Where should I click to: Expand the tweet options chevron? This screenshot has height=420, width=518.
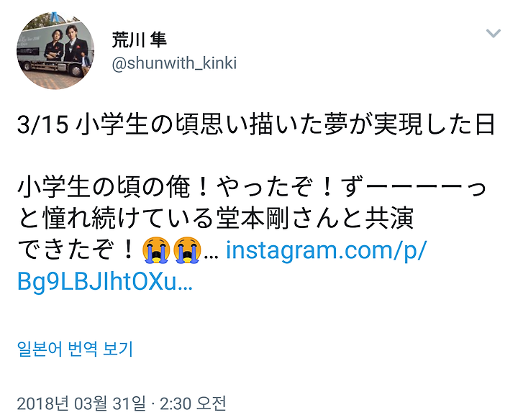click(x=494, y=33)
